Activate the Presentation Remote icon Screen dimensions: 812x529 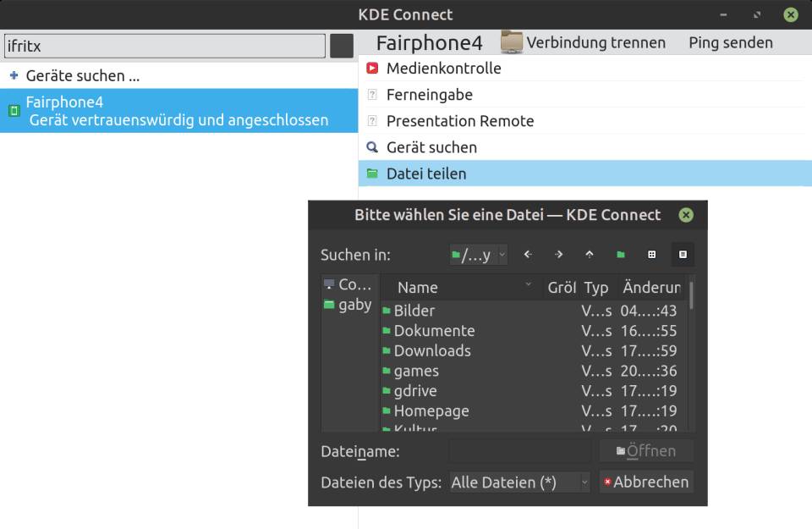point(372,120)
